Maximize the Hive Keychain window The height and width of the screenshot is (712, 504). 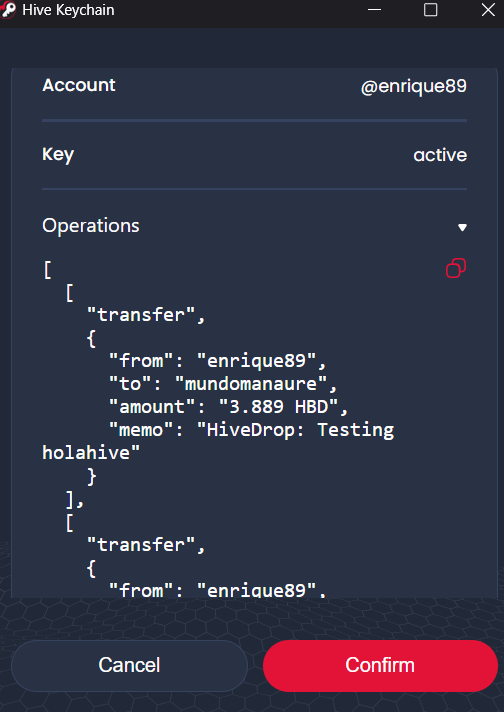pyautogui.click(x=430, y=10)
